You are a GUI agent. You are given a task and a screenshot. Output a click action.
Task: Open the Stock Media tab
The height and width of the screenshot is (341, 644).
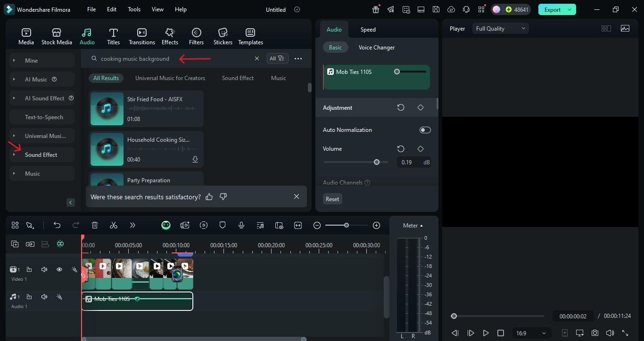(x=57, y=36)
